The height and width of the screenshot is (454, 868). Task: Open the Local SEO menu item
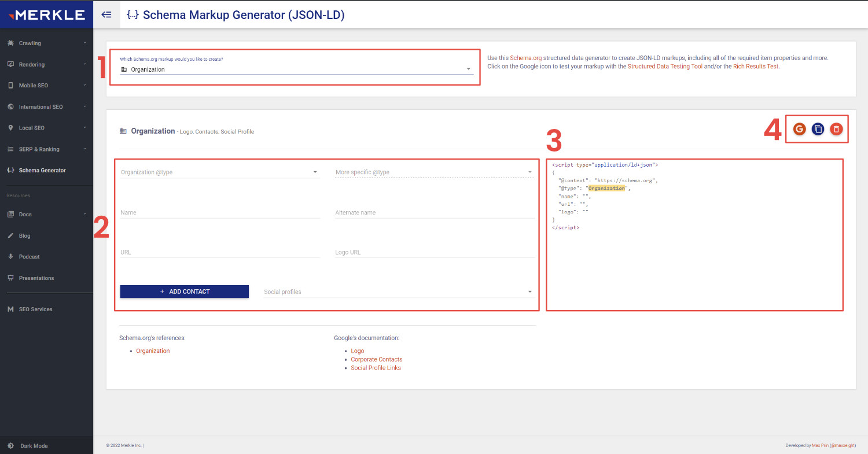[x=46, y=128]
